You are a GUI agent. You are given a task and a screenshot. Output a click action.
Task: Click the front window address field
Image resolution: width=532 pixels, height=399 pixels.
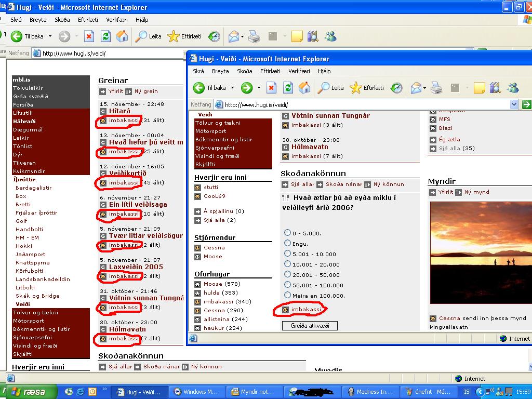point(366,104)
